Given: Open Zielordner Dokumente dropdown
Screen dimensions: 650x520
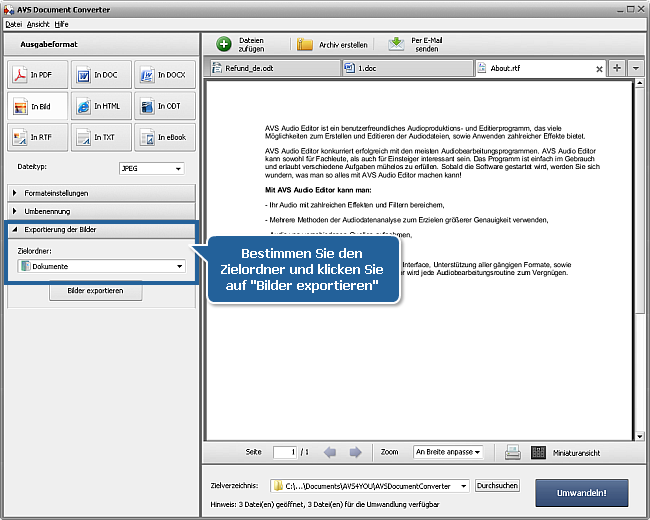Looking at the screenshot, I should click(101, 266).
